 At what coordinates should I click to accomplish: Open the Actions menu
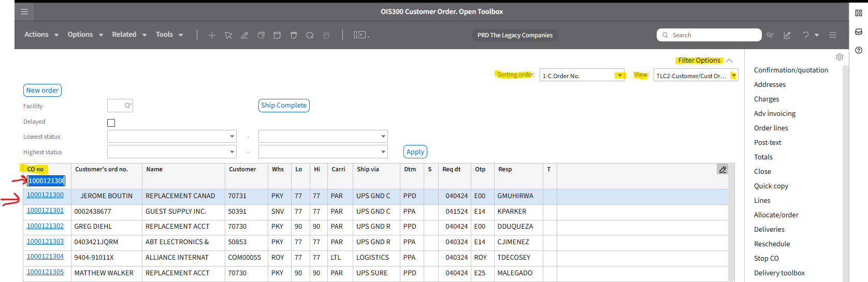pyautogui.click(x=41, y=35)
